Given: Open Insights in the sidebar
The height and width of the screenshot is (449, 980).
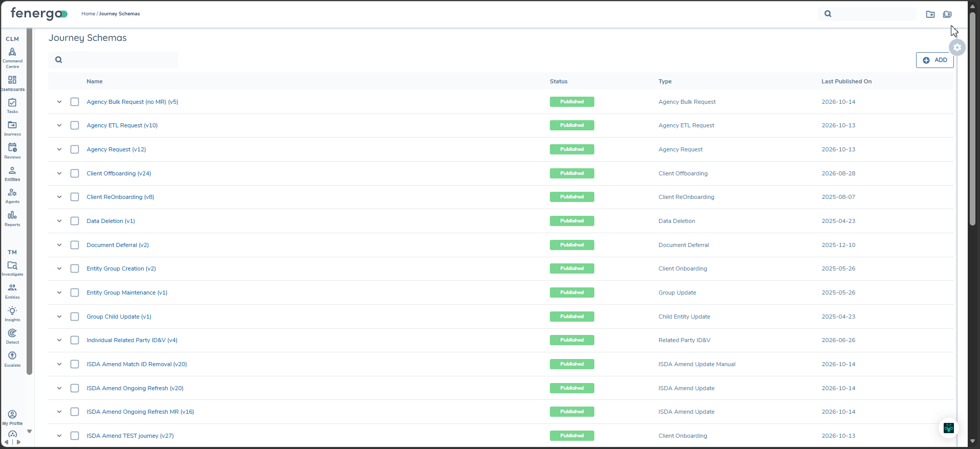Looking at the screenshot, I should point(12,314).
